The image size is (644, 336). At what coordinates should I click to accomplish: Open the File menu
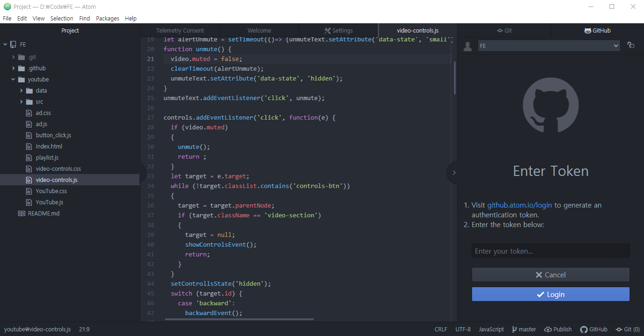point(7,19)
